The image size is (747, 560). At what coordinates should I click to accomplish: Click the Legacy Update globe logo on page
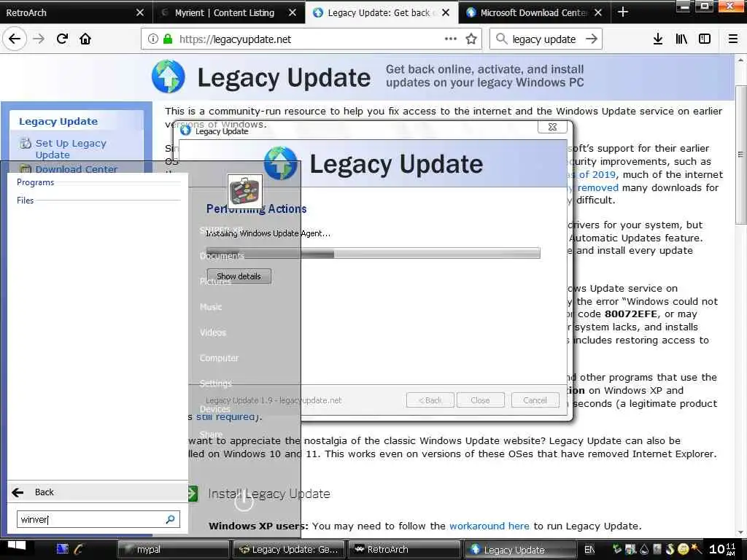(168, 77)
